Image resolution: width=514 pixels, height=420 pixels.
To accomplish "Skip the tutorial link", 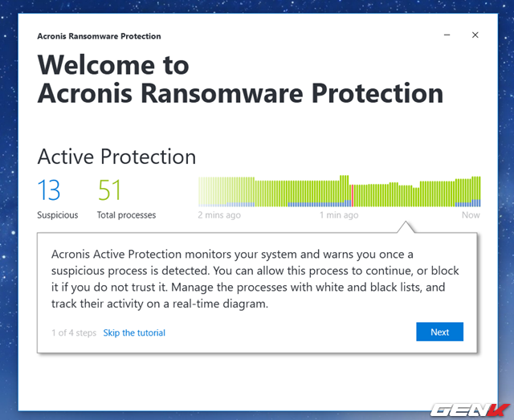I will 134,332.
